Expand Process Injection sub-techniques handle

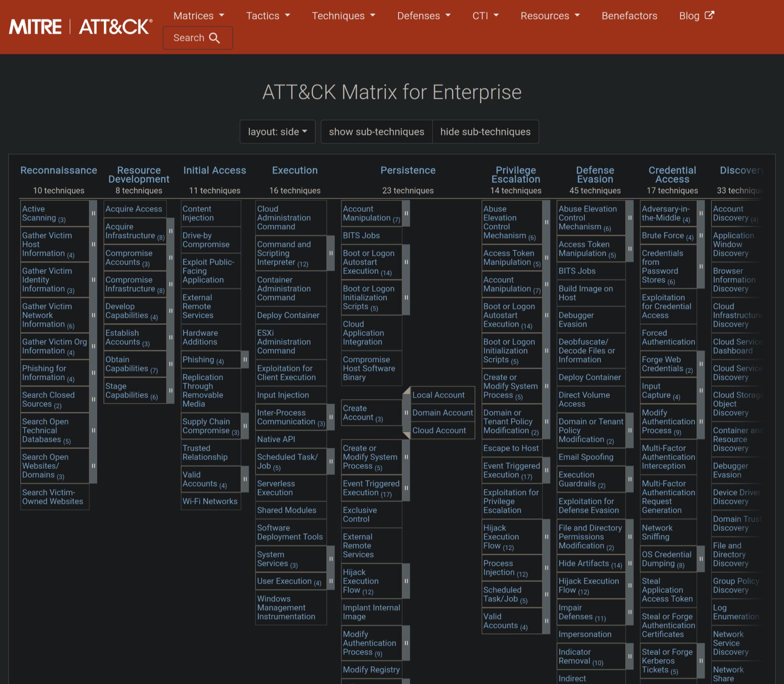546,568
